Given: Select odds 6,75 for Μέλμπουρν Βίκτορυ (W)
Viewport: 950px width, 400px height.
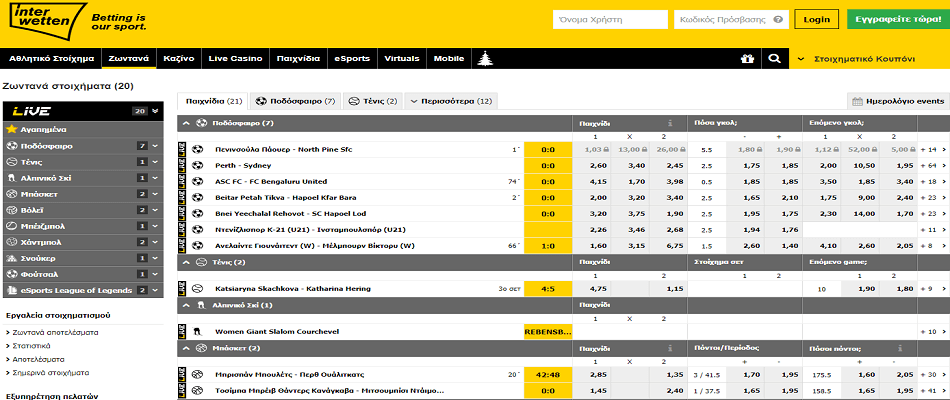Looking at the screenshot, I should pos(666,245).
